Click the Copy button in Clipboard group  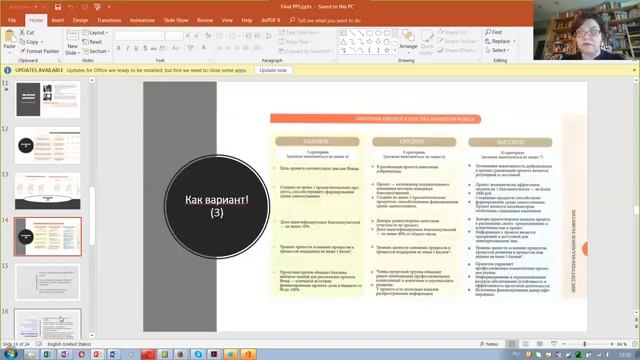click(x=29, y=42)
